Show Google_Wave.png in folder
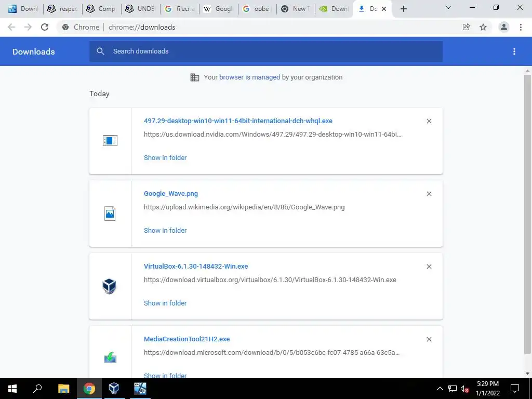The image size is (532, 399). click(x=165, y=230)
